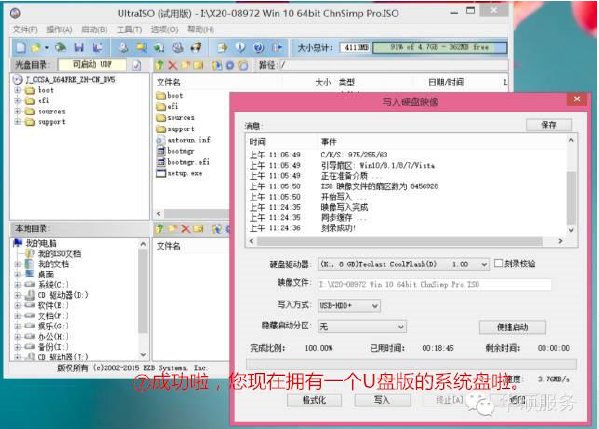Open the 帮助(H) menu
Viewport: 599px width, 429px height.
tap(200, 29)
